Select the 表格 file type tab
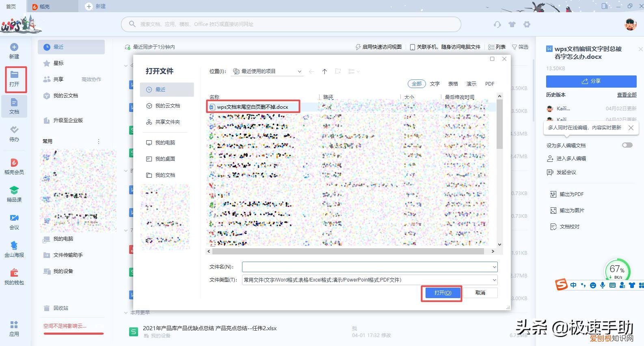Screen dimensions: 644x346 [x=453, y=84]
